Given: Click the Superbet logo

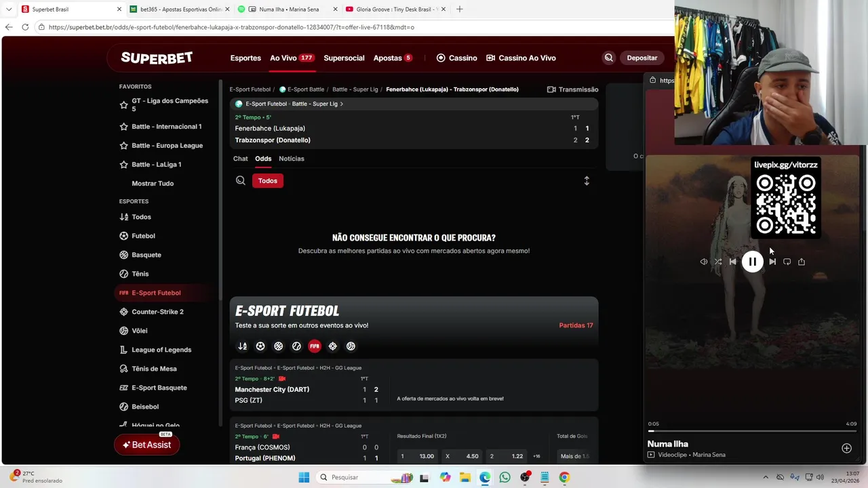Looking at the screenshot, I should 157,58.
